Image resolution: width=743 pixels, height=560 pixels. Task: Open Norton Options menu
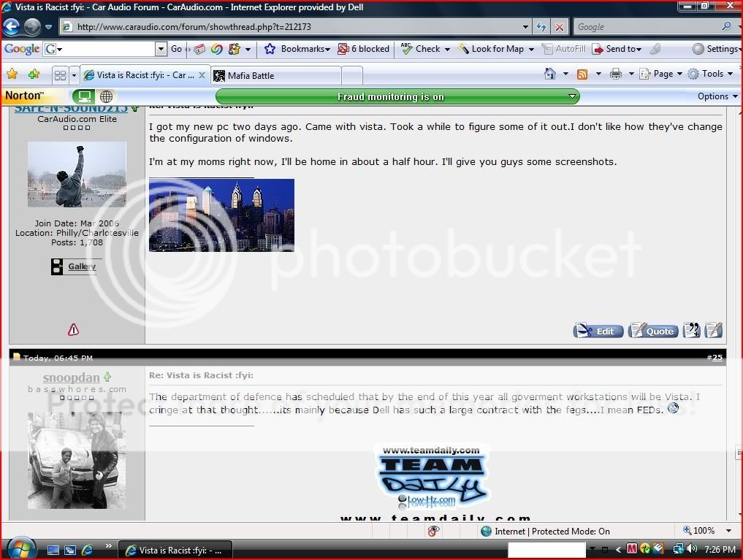tap(717, 96)
